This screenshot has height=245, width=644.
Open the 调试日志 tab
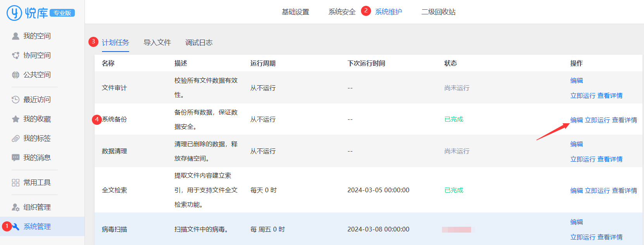pyautogui.click(x=199, y=43)
